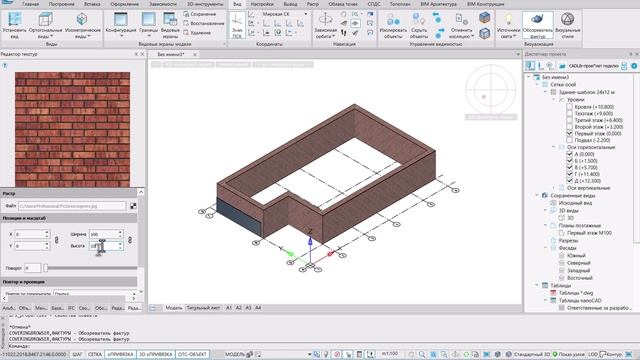Toggle the Подвал (-2.200) checkbox
The image size is (640, 360).
point(569,140)
